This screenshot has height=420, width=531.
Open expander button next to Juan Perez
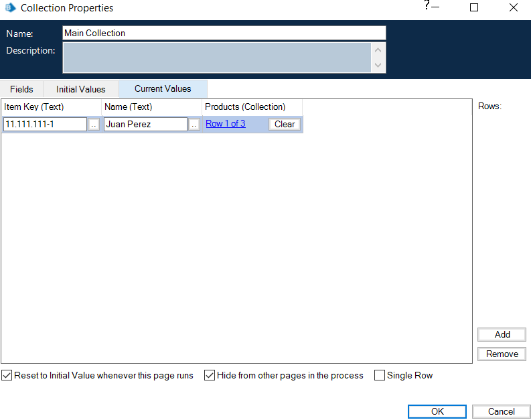click(194, 125)
